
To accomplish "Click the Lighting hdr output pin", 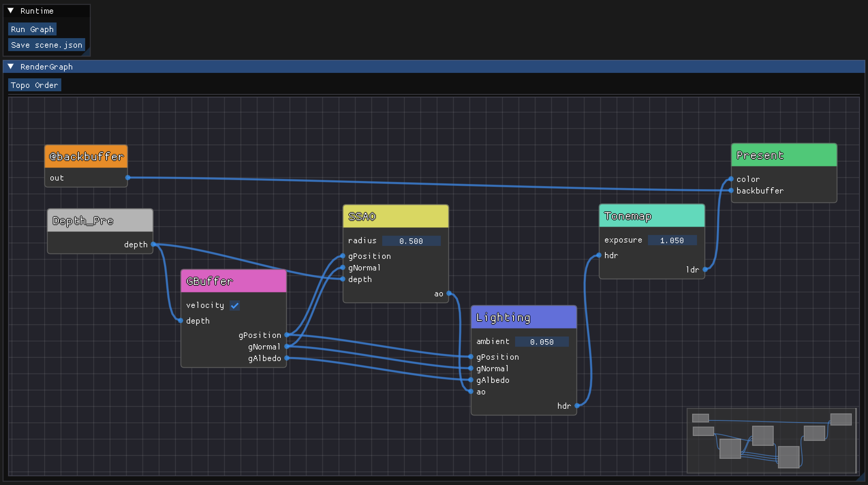I will click(577, 406).
